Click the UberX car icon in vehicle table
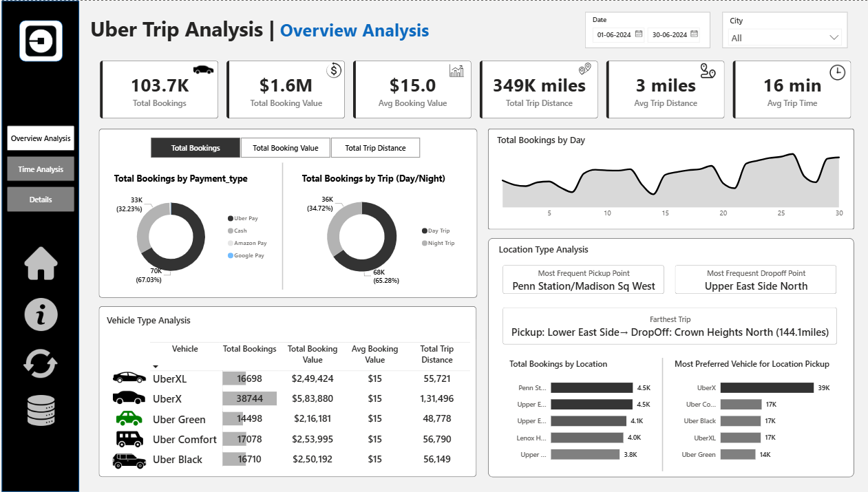Image resolution: width=868 pixels, height=492 pixels. click(x=129, y=398)
